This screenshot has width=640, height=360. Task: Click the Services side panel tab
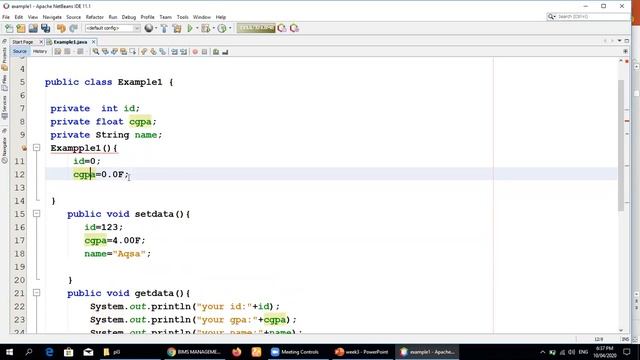tap(4, 107)
